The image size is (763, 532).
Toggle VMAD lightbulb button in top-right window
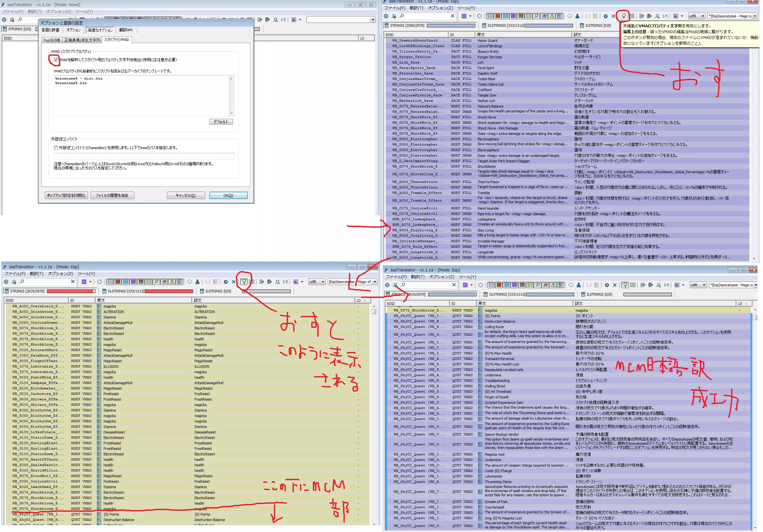click(x=624, y=16)
